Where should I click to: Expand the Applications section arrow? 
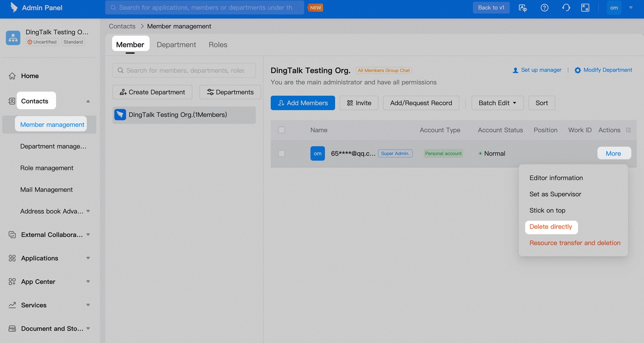(88, 258)
